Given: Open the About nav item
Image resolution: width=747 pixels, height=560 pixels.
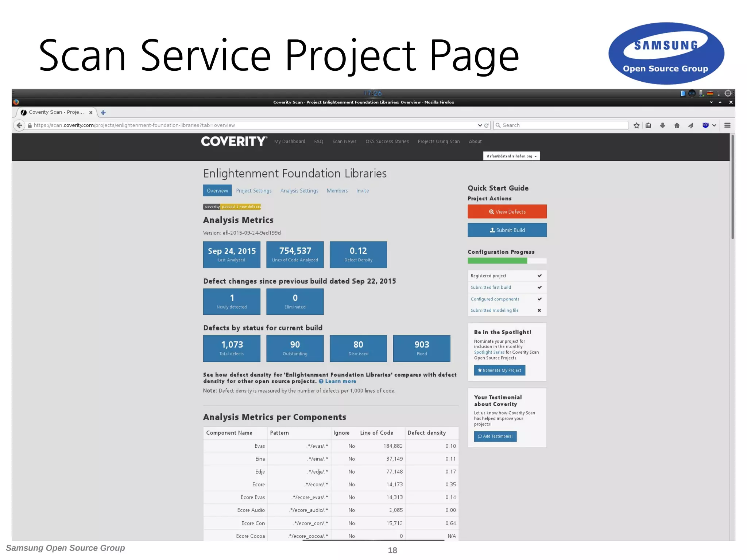Looking at the screenshot, I should pos(475,141).
